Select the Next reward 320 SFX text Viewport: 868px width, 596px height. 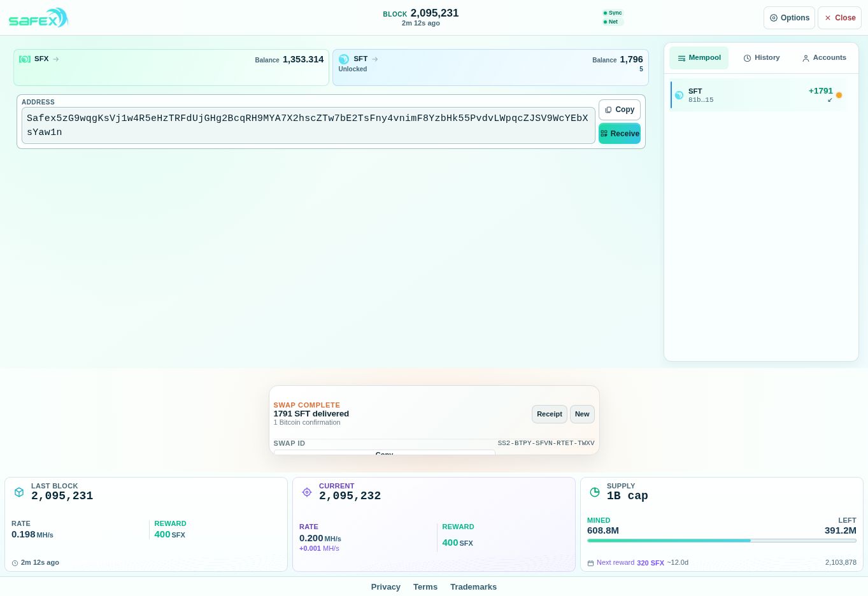click(x=630, y=563)
